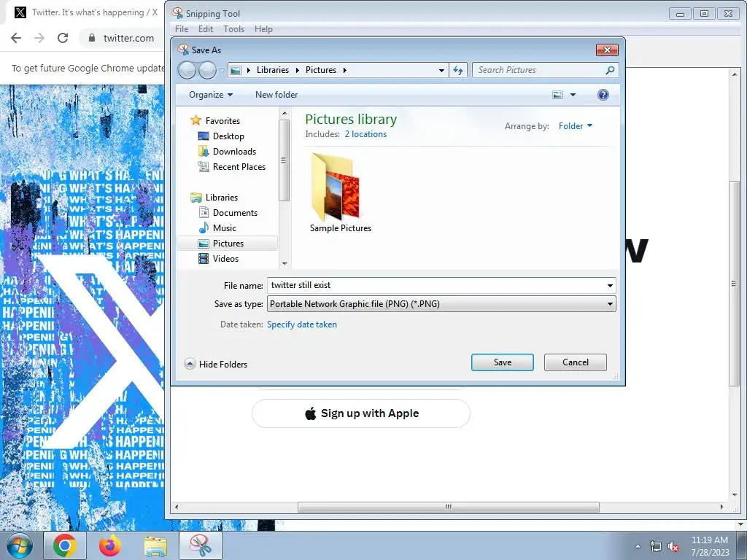Viewport: 747px width, 560px height.
Task: Refresh the Pictures address bar location
Action: tap(458, 71)
